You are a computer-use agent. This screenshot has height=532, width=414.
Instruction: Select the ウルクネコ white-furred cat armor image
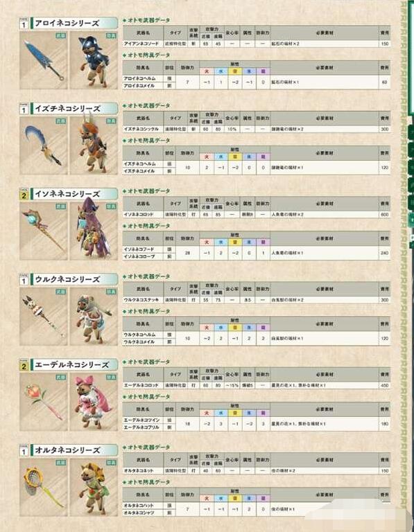pos(94,317)
